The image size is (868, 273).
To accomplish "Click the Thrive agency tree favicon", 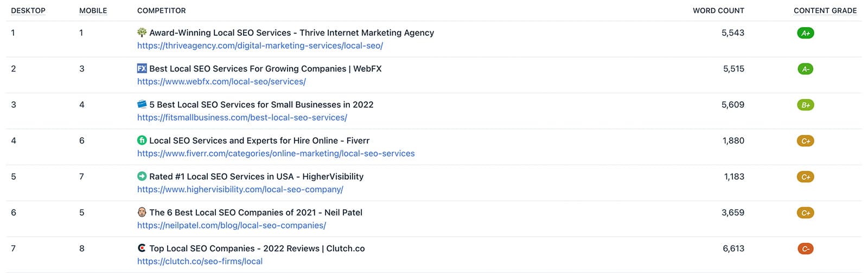I will [142, 32].
